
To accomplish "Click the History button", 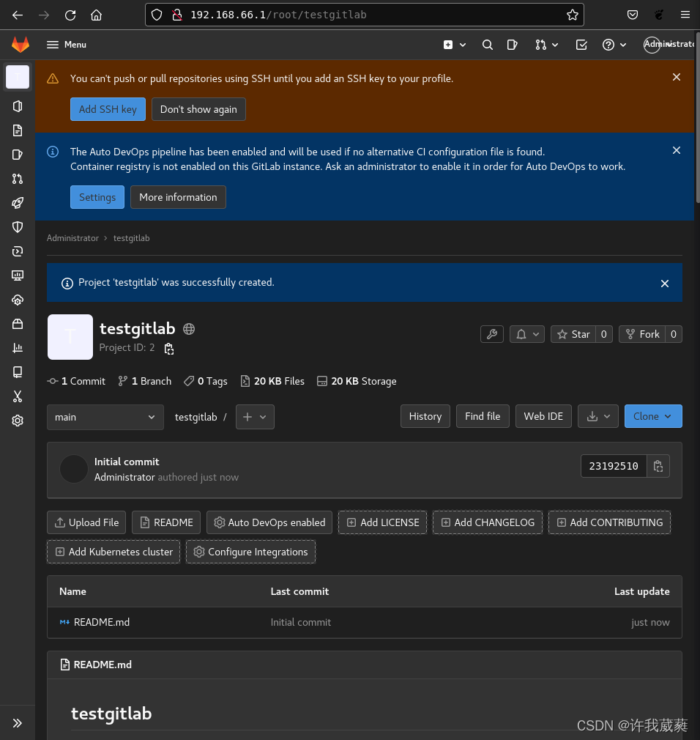I will (x=425, y=416).
